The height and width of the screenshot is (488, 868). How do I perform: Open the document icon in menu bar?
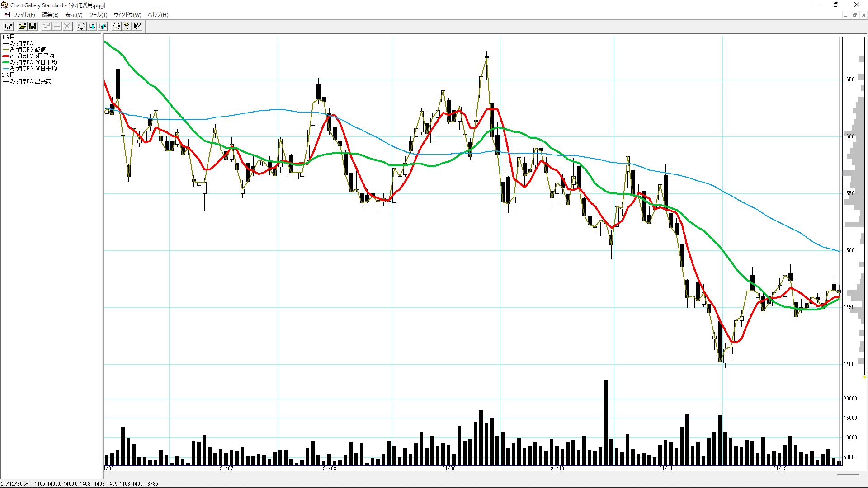(6, 14)
